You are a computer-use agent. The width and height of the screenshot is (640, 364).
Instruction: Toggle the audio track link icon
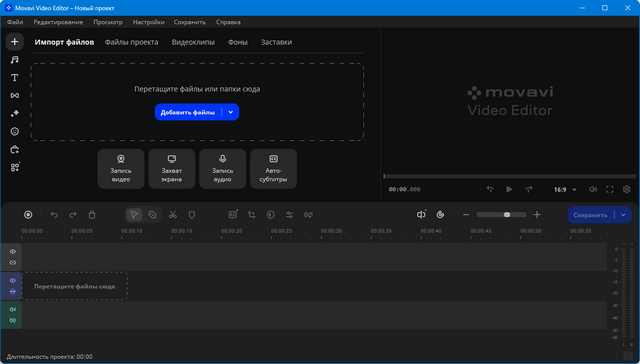tap(13, 321)
